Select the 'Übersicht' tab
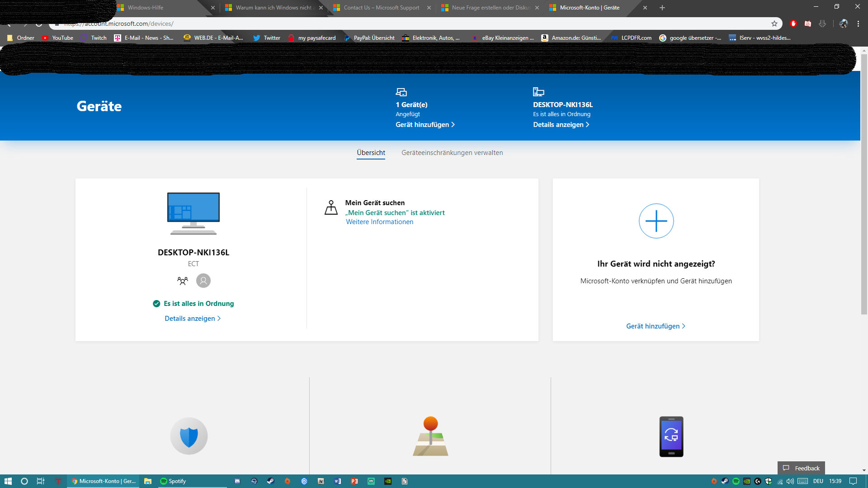 click(x=370, y=153)
